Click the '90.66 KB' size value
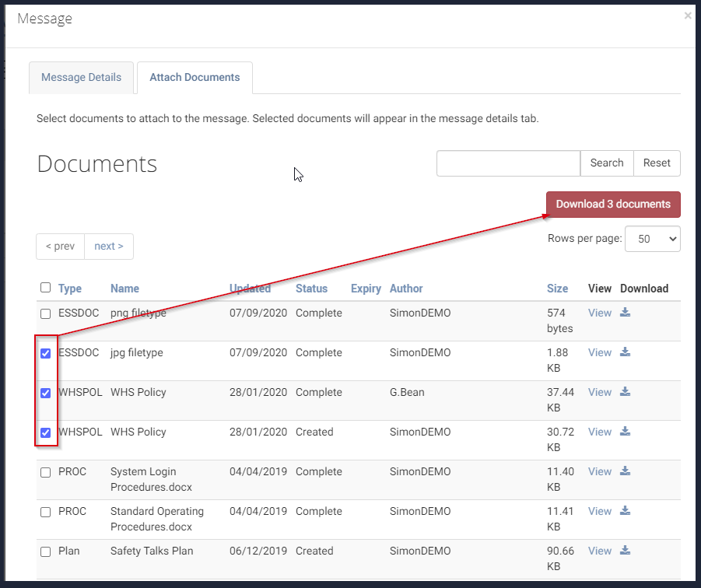Screen dimensions: 701x588 [x=560, y=558]
